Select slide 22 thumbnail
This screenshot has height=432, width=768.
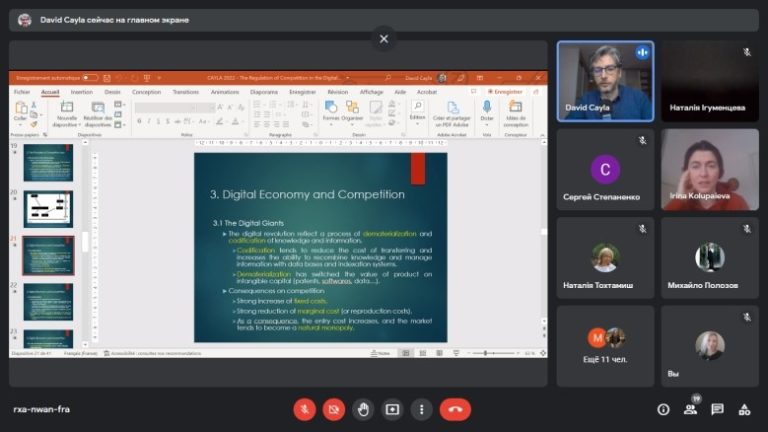pos(48,302)
